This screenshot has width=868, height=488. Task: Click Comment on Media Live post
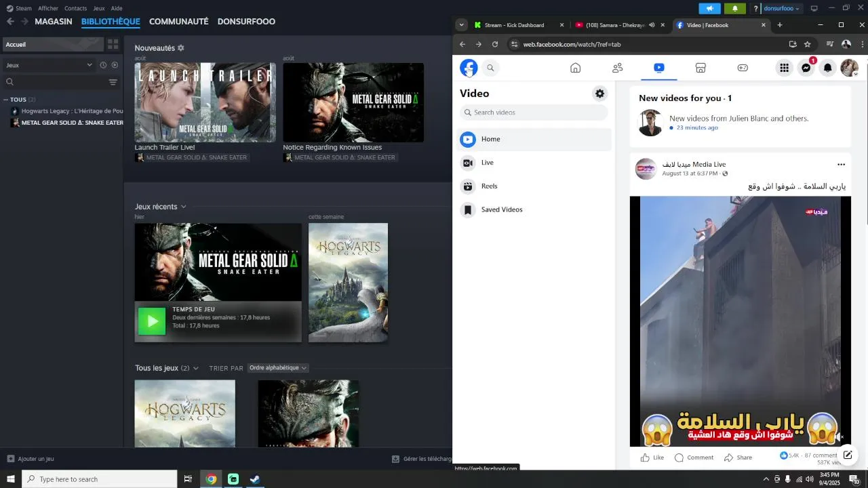(x=694, y=457)
